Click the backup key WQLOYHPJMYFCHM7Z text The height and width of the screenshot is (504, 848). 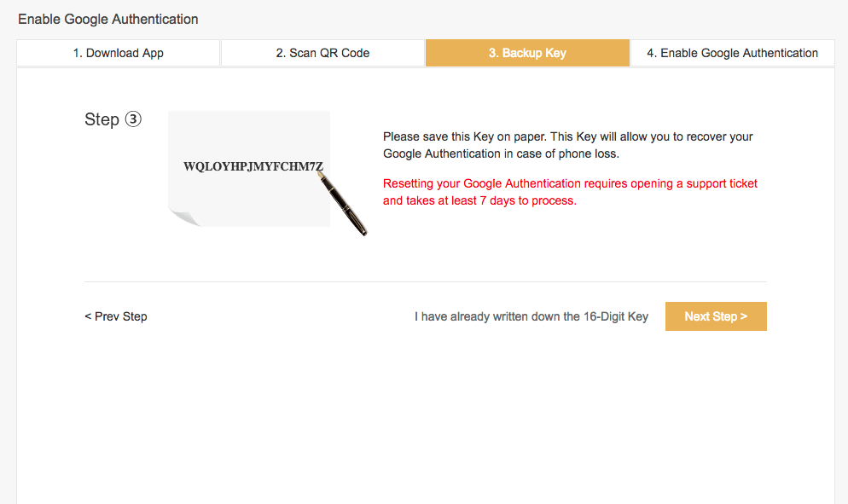[x=253, y=166]
